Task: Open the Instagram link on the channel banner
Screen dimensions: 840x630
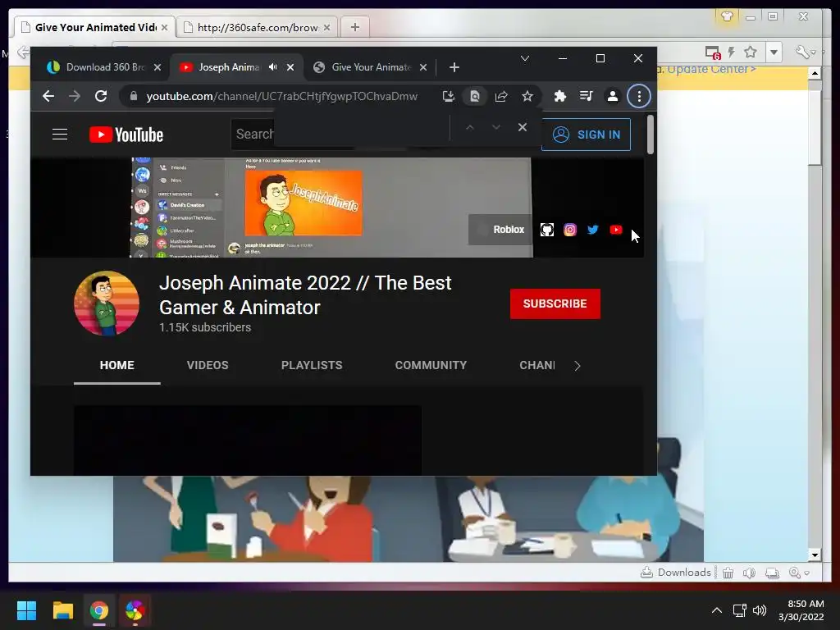Action: (x=570, y=230)
